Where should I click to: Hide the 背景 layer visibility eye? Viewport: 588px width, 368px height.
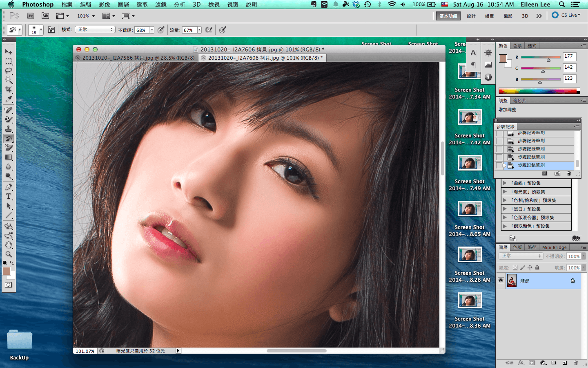[501, 280]
